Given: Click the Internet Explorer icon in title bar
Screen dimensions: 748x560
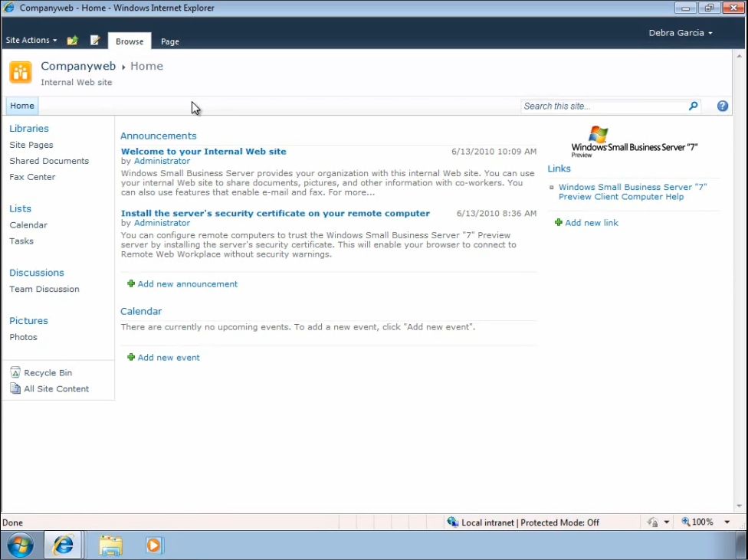Looking at the screenshot, I should pyautogui.click(x=9, y=8).
